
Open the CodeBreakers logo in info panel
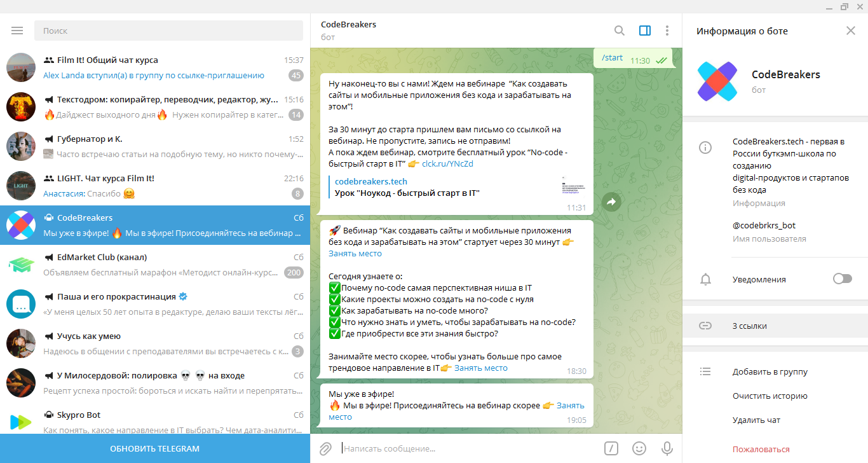(x=717, y=81)
